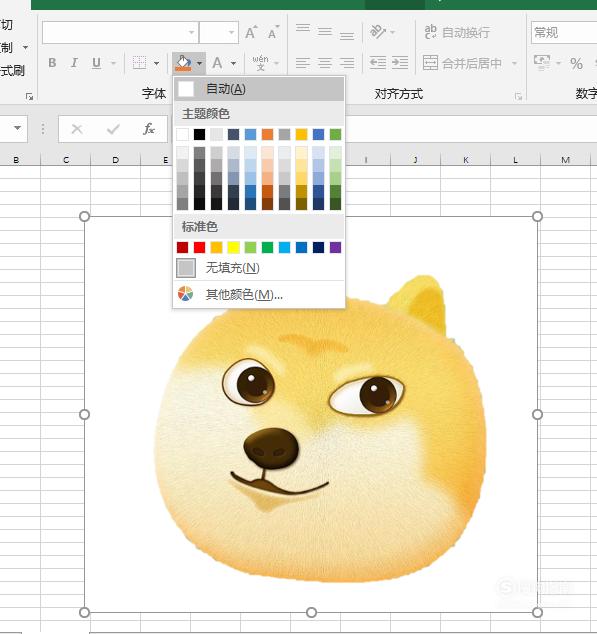Screen dimensions: 597x634
Task: Select column K header
Action: click(x=466, y=160)
